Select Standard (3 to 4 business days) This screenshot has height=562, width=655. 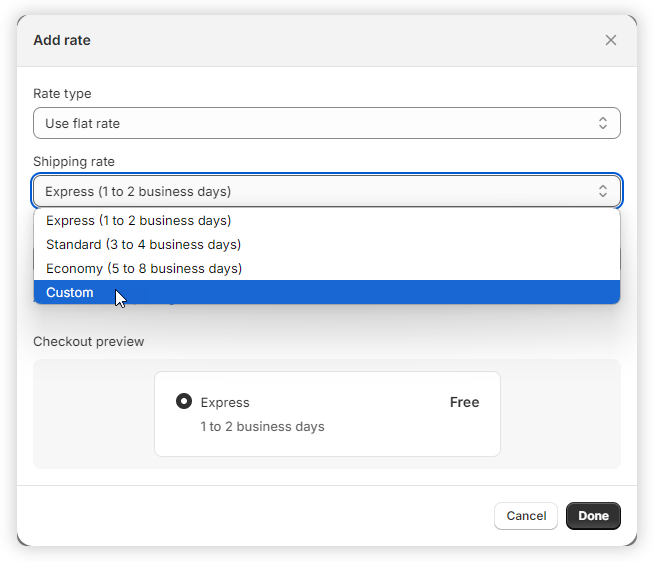tap(143, 244)
